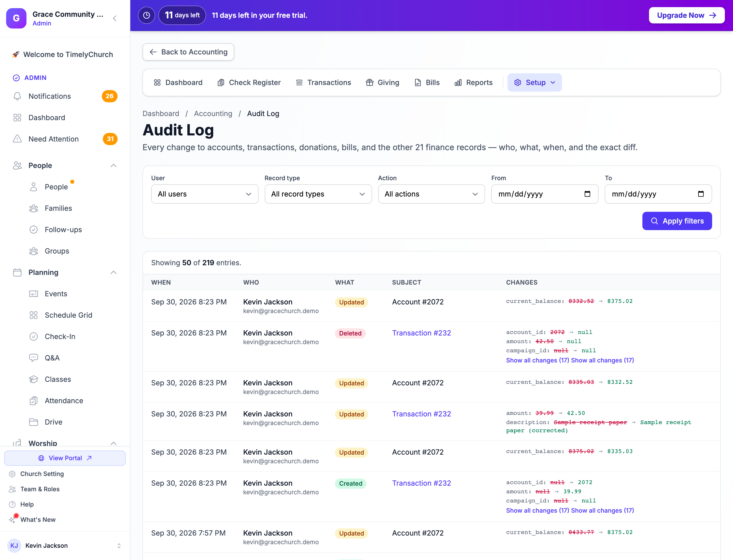Open the Record type dropdown
The image size is (733, 560).
318,194
